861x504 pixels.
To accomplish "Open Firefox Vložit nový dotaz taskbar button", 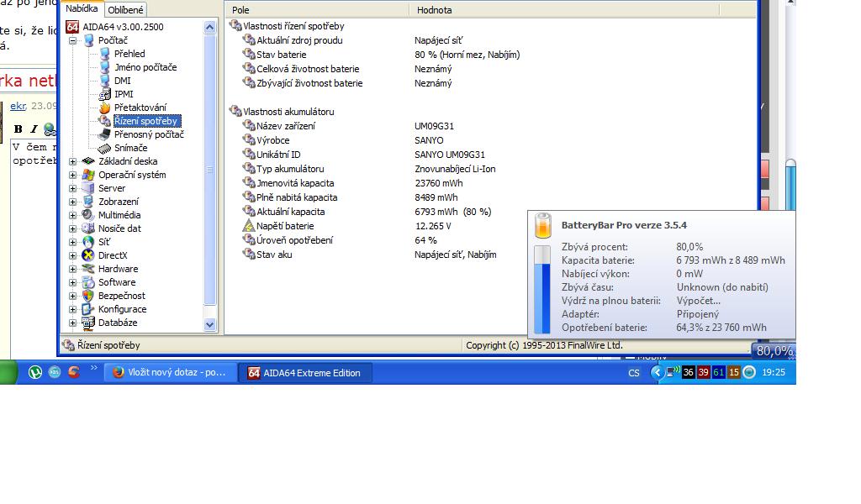I will pos(170,372).
